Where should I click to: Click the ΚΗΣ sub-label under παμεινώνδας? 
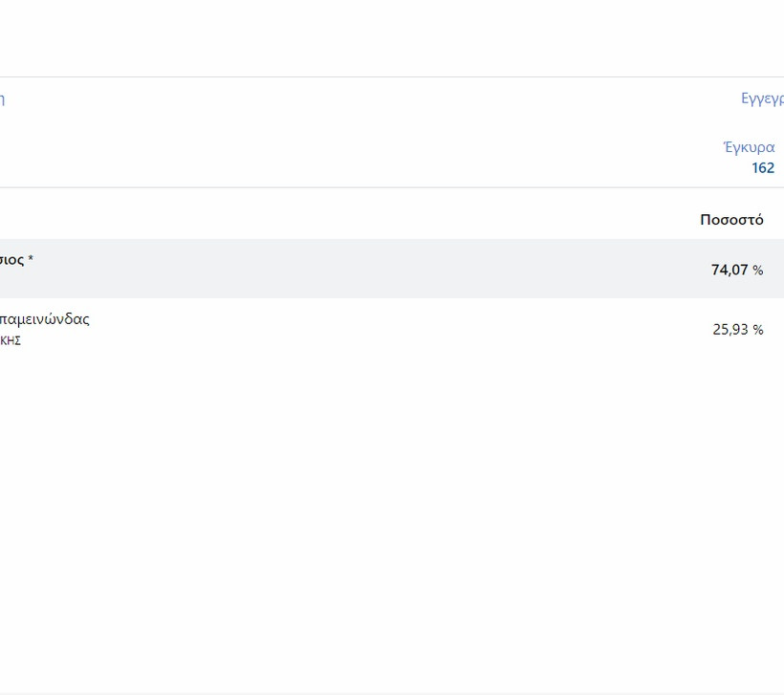11,340
